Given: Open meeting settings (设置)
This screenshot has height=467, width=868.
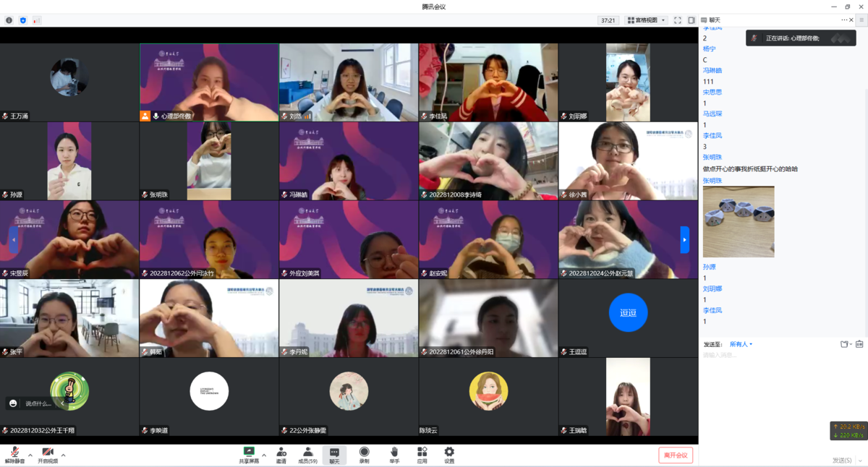Looking at the screenshot, I should pos(449,455).
